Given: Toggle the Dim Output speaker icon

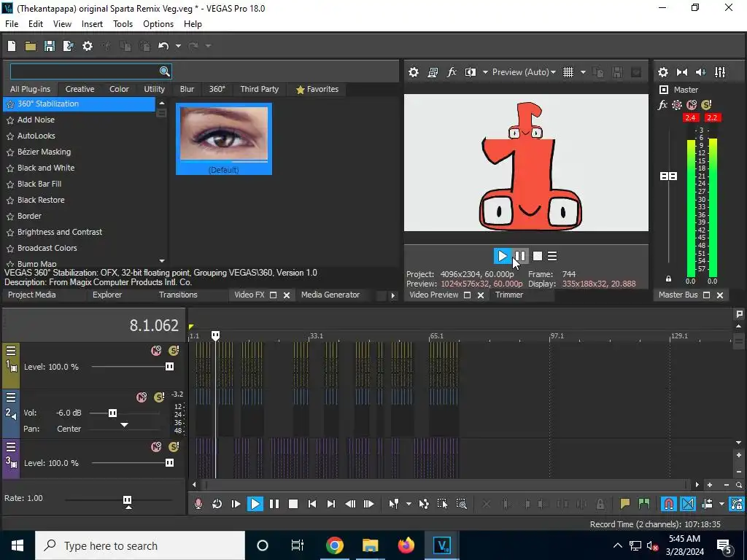Looking at the screenshot, I should (x=701, y=72).
